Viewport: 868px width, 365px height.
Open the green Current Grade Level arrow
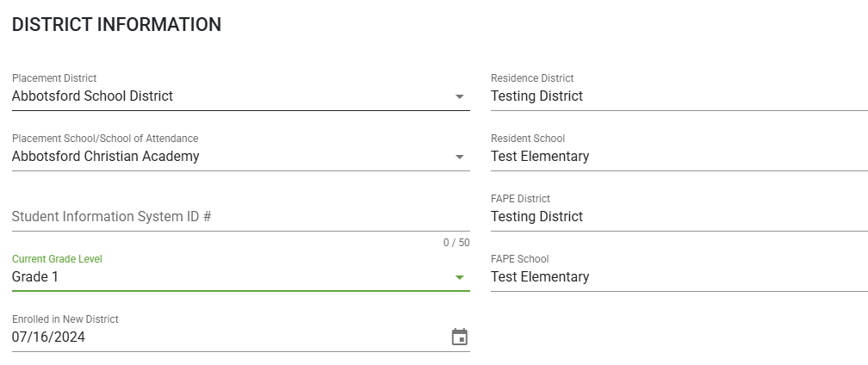point(460,277)
